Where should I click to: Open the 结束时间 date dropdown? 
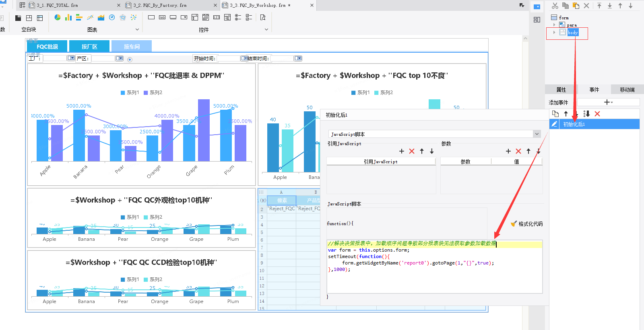pos(298,58)
